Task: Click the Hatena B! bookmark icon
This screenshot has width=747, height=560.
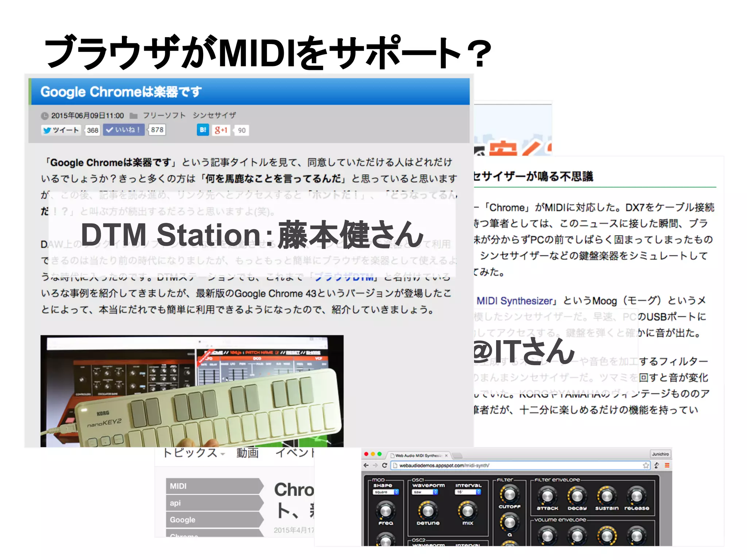Action: (203, 130)
